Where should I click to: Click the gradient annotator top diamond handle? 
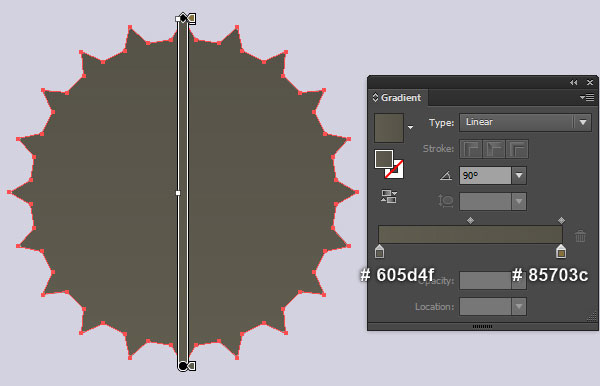[183, 18]
